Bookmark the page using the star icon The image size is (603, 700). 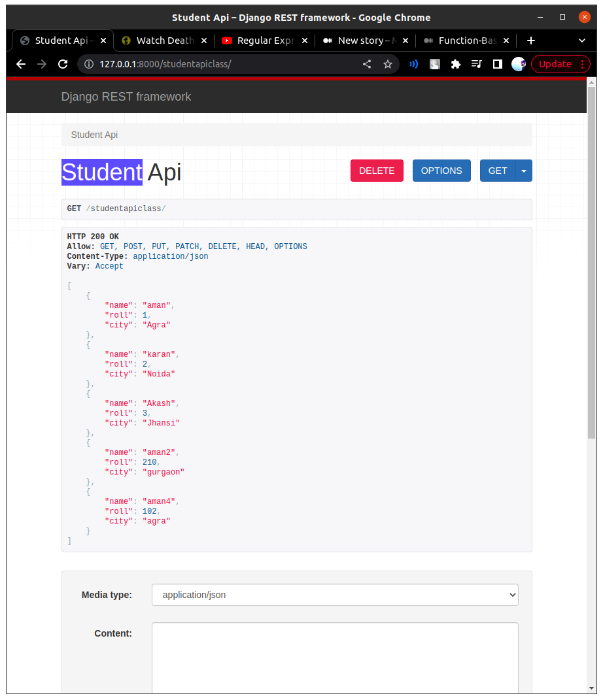(x=388, y=64)
